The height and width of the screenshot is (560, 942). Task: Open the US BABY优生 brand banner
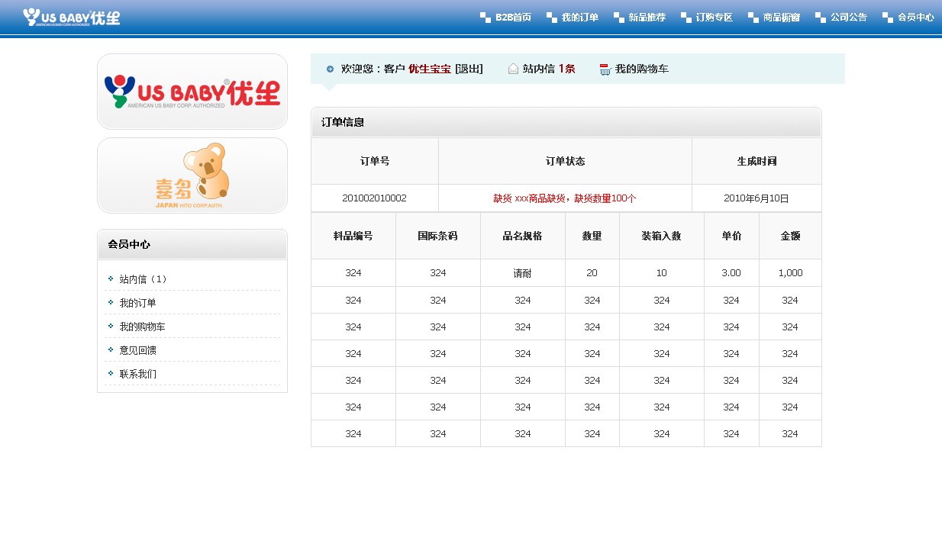[x=192, y=92]
